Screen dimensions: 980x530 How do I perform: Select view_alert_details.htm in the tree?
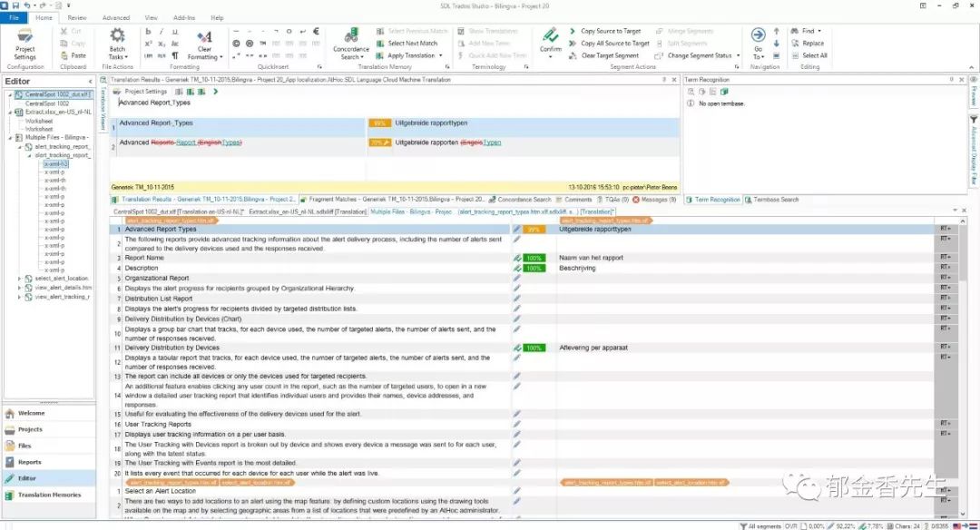[64, 288]
